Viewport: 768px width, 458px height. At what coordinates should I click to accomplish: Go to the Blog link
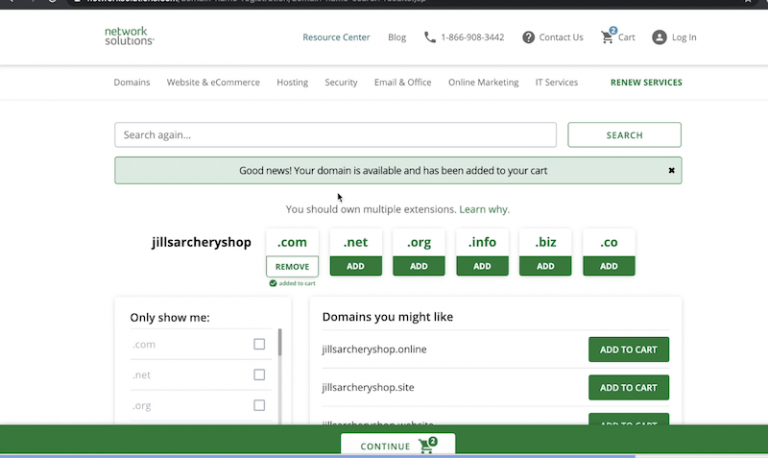397,37
